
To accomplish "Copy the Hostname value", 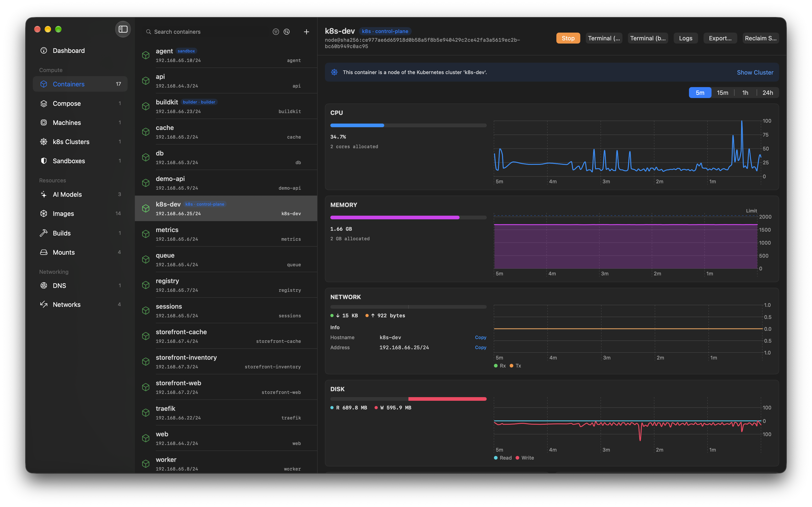I will tap(480, 337).
